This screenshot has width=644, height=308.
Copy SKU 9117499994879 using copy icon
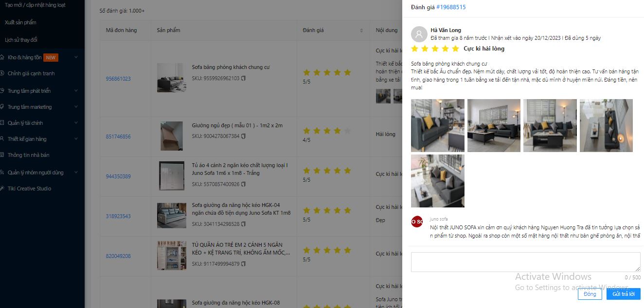pos(244,264)
